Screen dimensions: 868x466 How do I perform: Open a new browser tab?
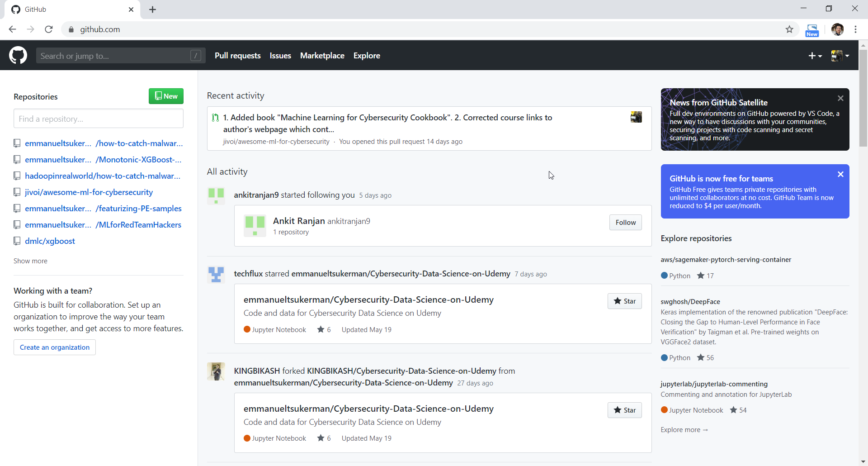(153, 10)
